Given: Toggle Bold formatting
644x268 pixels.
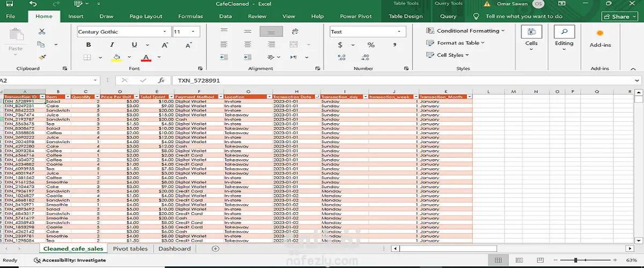Looking at the screenshot, I should pyautogui.click(x=89, y=45).
